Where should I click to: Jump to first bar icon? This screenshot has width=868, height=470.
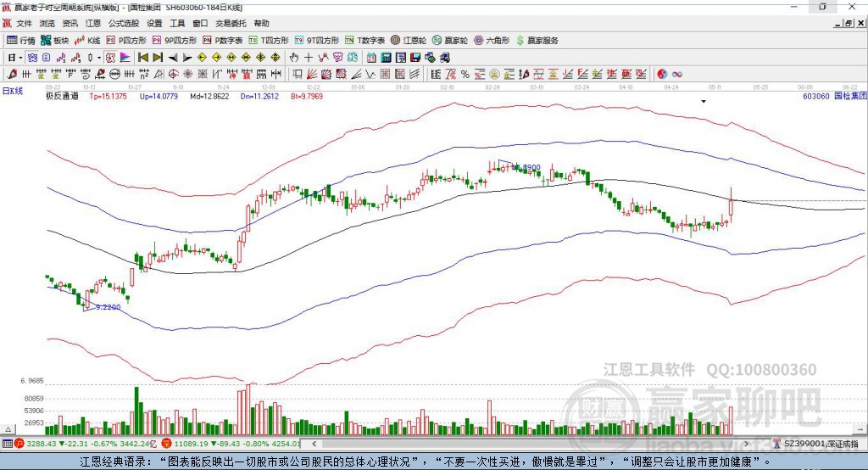[143, 58]
